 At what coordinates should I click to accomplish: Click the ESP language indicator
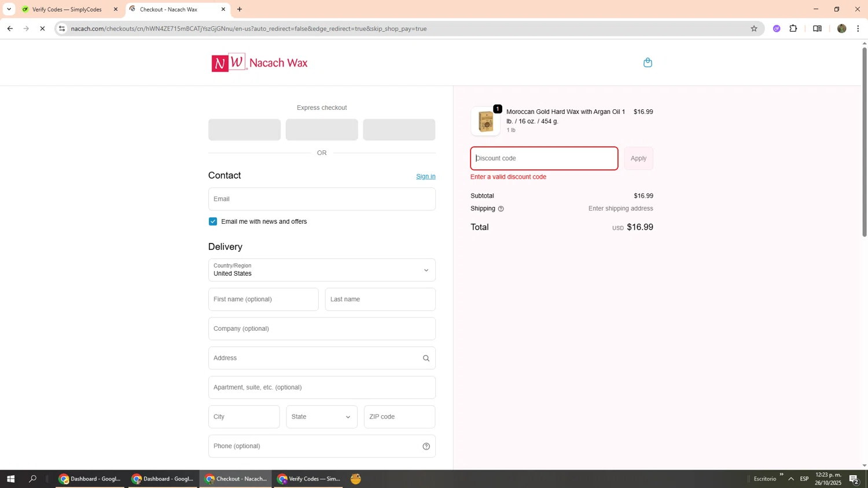[804, 479]
